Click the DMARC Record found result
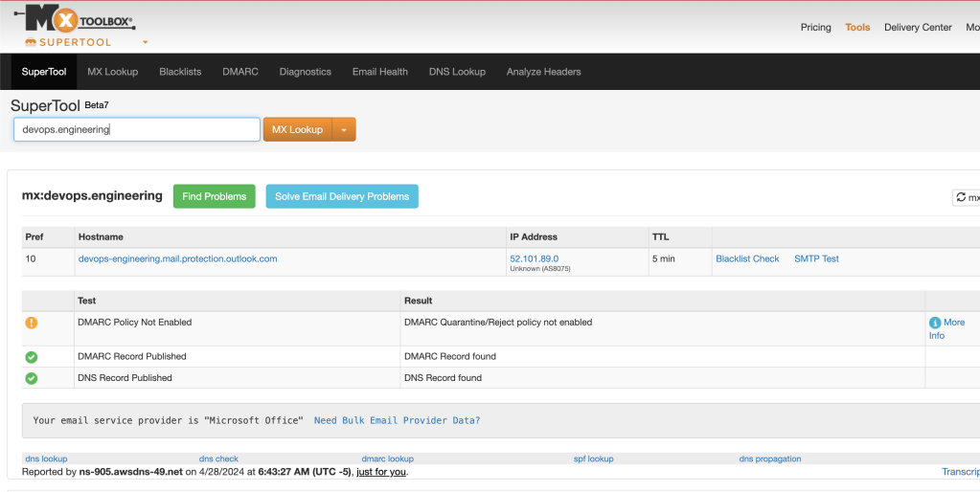The height and width of the screenshot is (492, 980). [450, 356]
